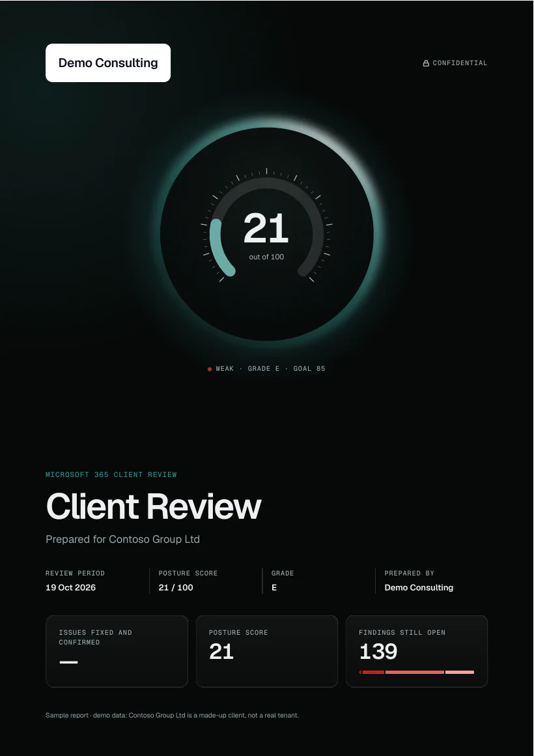Click the dark red segment of findings bar

[373, 672]
